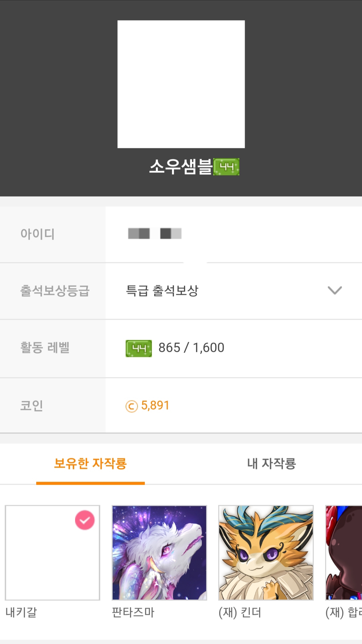The width and height of the screenshot is (362, 644).
Task: Tap the 5,891 coin balance
Action: [x=155, y=406]
